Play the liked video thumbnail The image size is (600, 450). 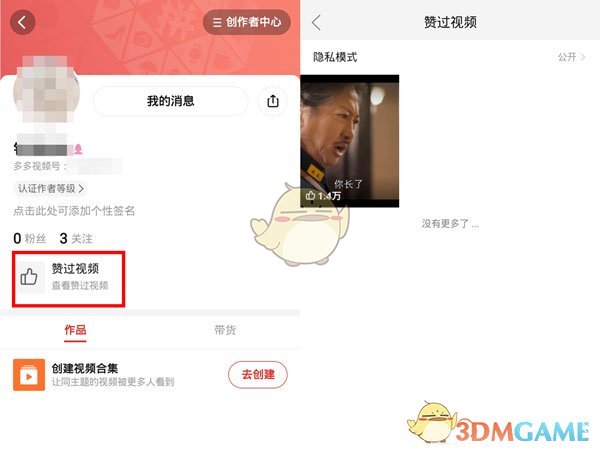click(x=350, y=141)
